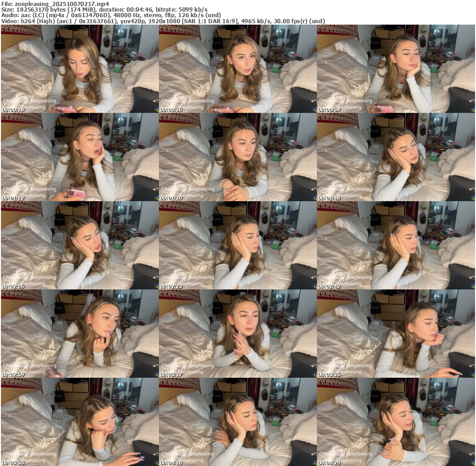Click the 'Size: 182563170 bytes' info line
Image resolution: width=476 pixels, height=466 pixels.
pos(105,9)
